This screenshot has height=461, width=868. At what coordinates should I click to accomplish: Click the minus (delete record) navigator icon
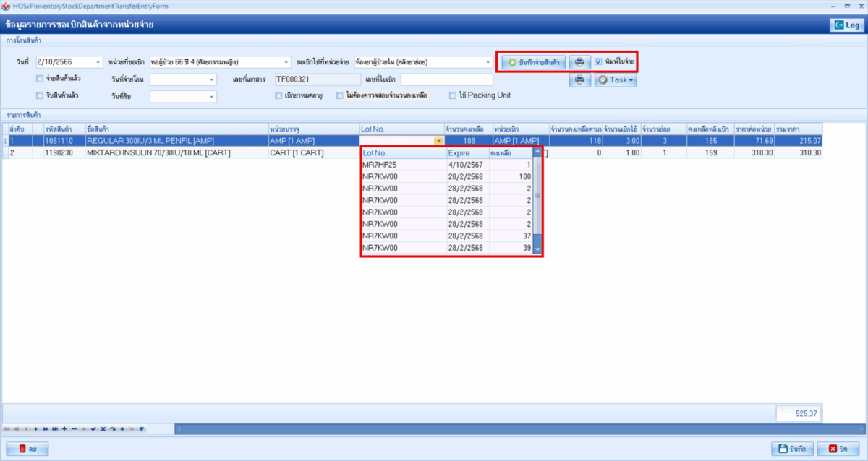tap(74, 429)
